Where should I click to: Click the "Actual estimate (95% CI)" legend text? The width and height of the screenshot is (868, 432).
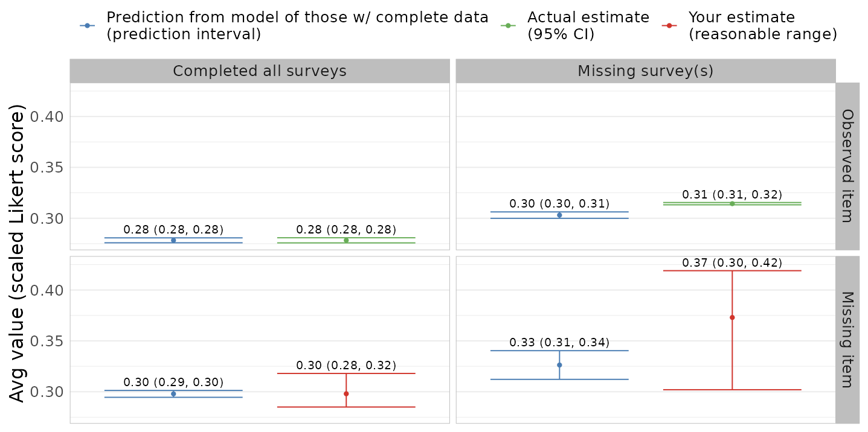tap(588, 25)
